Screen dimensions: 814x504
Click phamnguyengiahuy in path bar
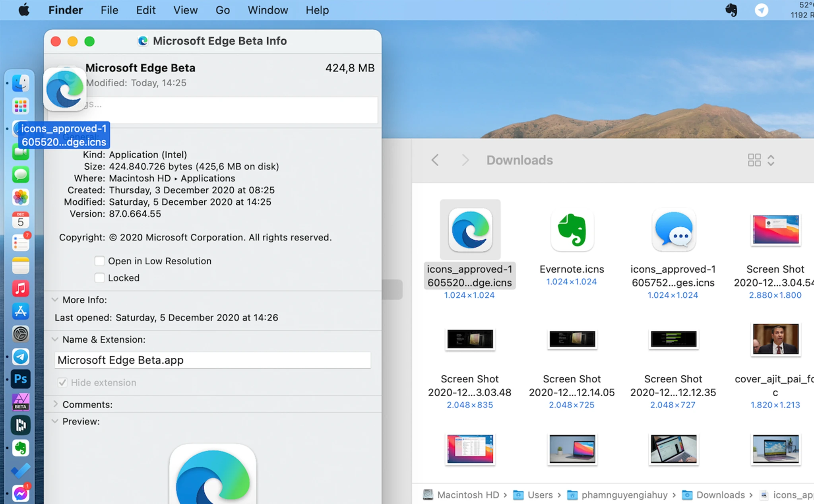click(x=617, y=494)
